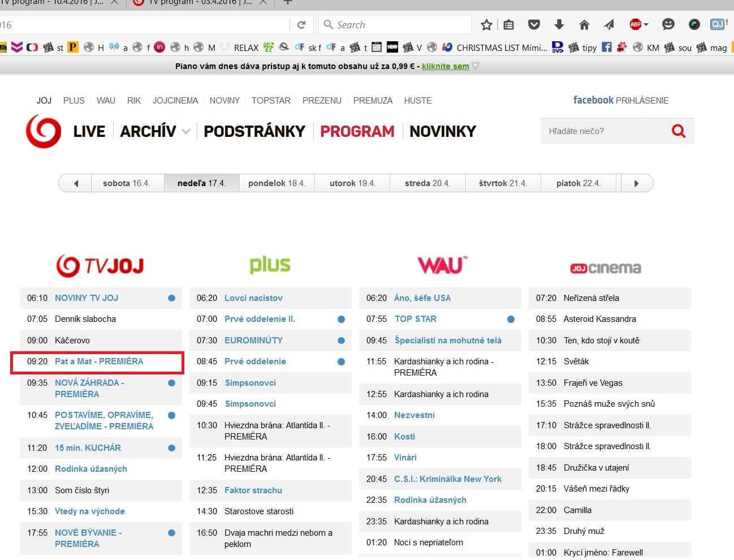Image resolution: width=734 pixels, height=560 pixels.
Task: Select the sobota 16.4. day tab
Action: click(128, 183)
